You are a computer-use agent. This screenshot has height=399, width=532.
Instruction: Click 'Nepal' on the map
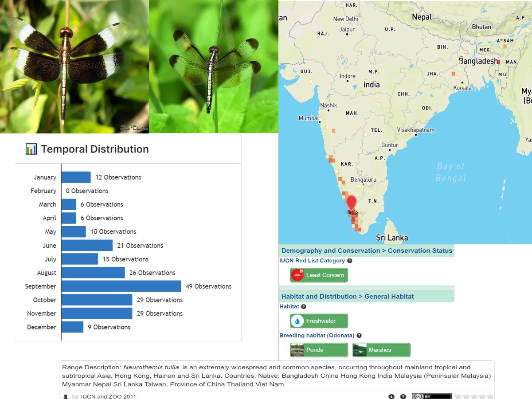coord(422,16)
